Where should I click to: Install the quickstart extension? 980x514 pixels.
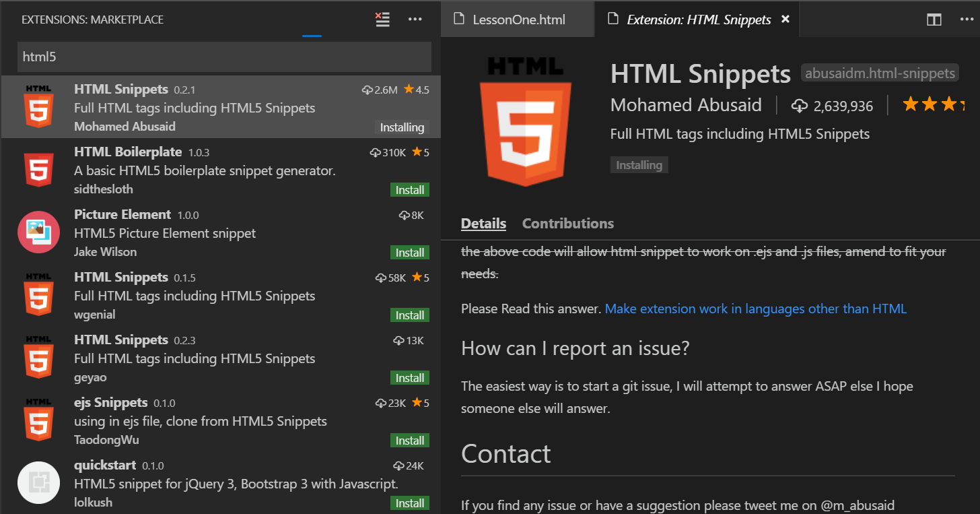[x=410, y=503]
